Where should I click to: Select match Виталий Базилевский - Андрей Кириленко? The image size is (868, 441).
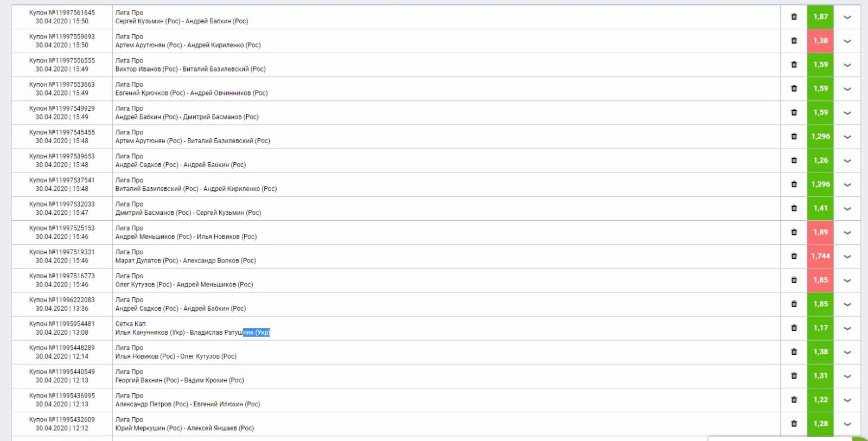tap(196, 189)
